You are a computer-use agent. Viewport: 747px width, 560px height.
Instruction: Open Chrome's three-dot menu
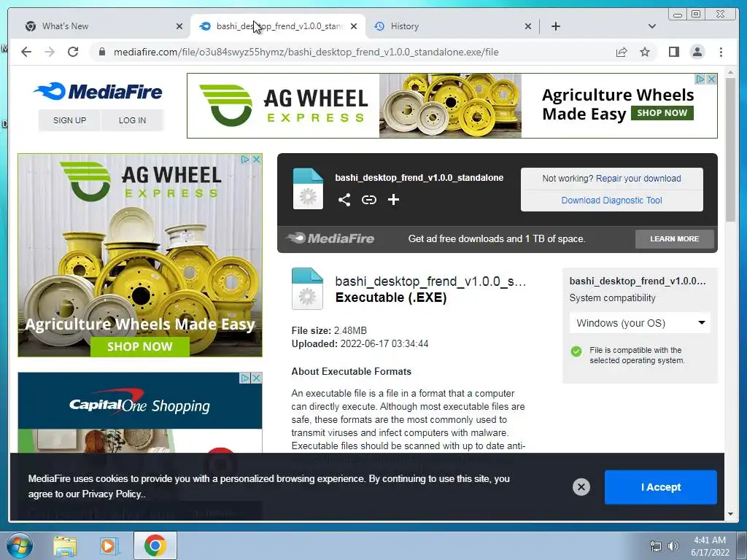coord(721,52)
